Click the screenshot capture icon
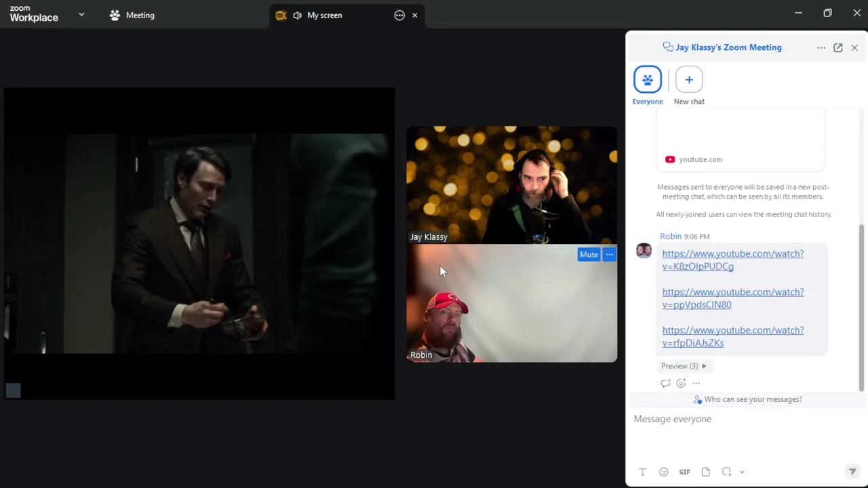Viewport: 868px width, 488px height. 726,472
